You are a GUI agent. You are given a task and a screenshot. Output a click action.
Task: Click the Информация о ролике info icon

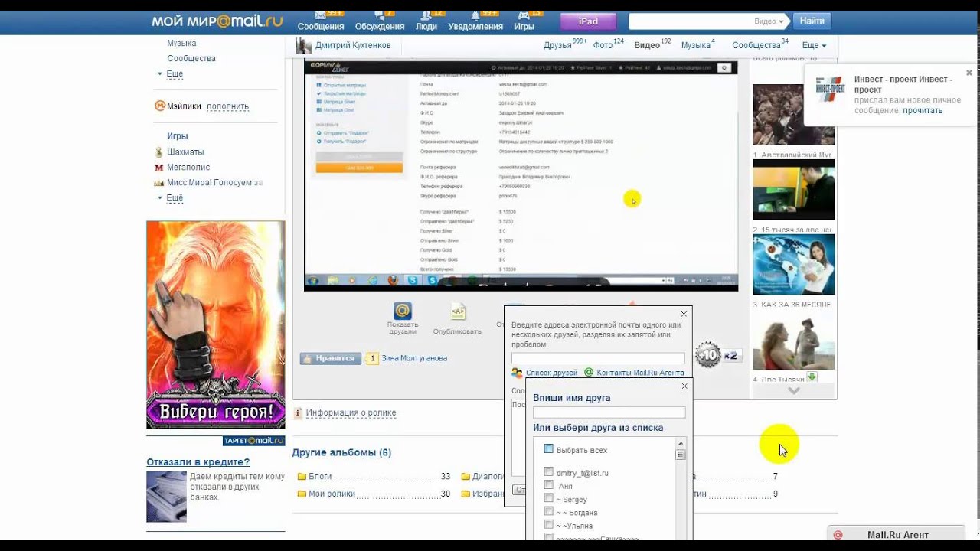point(299,413)
